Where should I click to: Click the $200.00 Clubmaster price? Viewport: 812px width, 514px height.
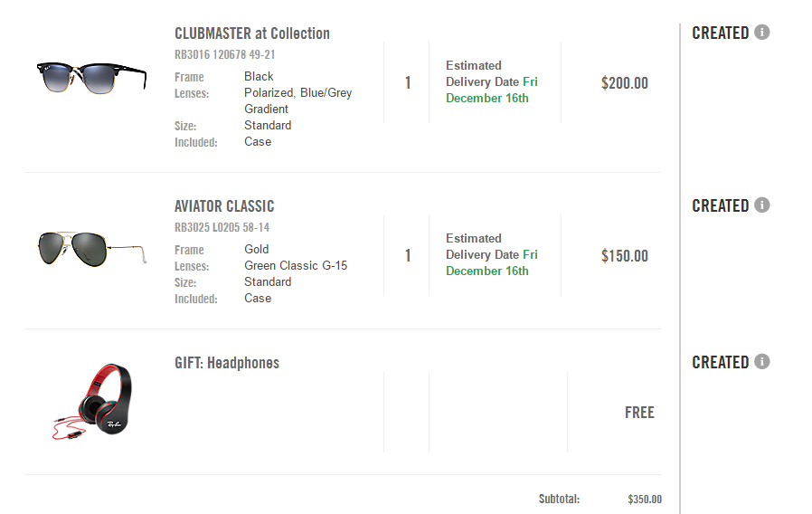(624, 83)
